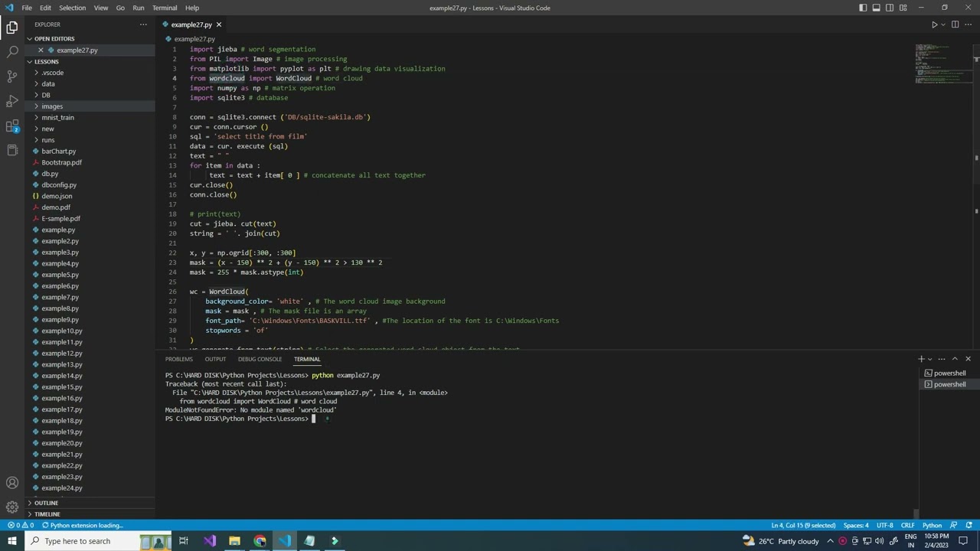980x551 pixels.
Task: Close the terminal panel
Action: pyautogui.click(x=968, y=359)
